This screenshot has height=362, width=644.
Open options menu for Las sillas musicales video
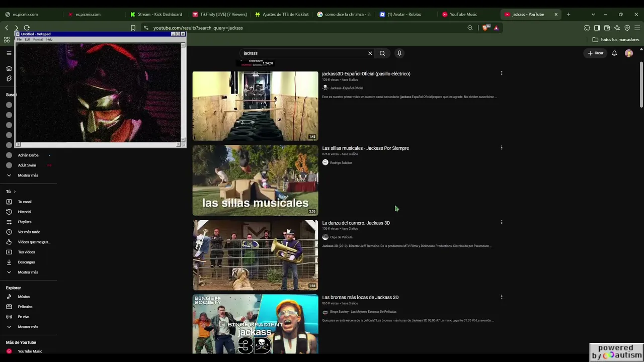[502, 148]
